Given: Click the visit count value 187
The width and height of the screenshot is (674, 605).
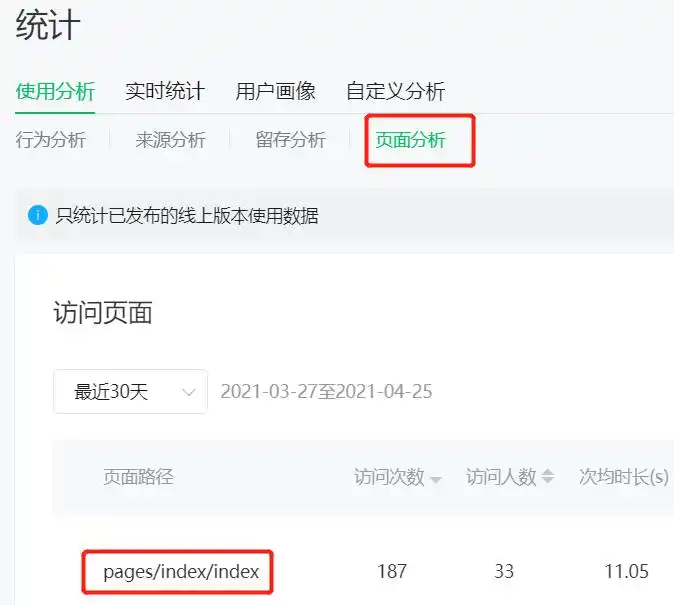Looking at the screenshot, I should [392, 572].
